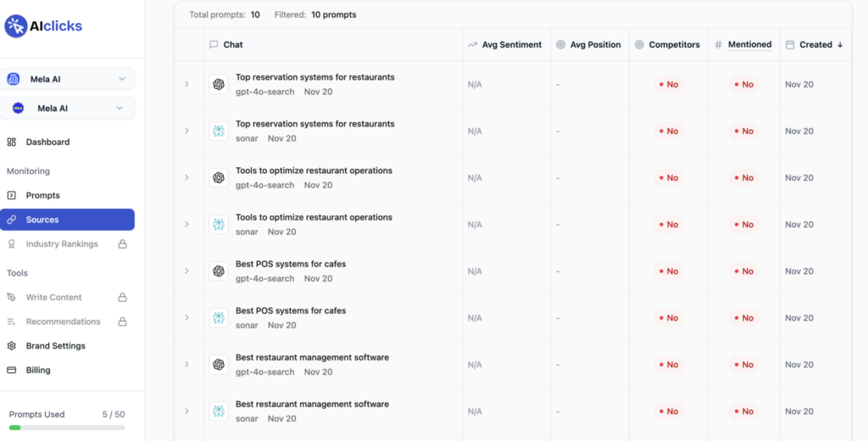Click the lock icon beside Industry Rankings
Image resolution: width=868 pixels, height=441 pixels.
point(122,243)
